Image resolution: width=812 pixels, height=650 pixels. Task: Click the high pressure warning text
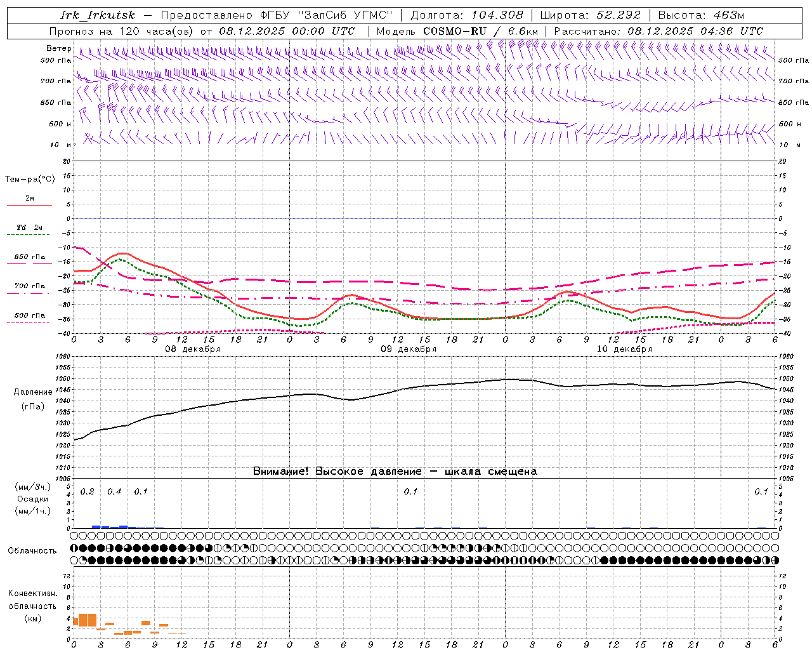pyautogui.click(x=395, y=472)
